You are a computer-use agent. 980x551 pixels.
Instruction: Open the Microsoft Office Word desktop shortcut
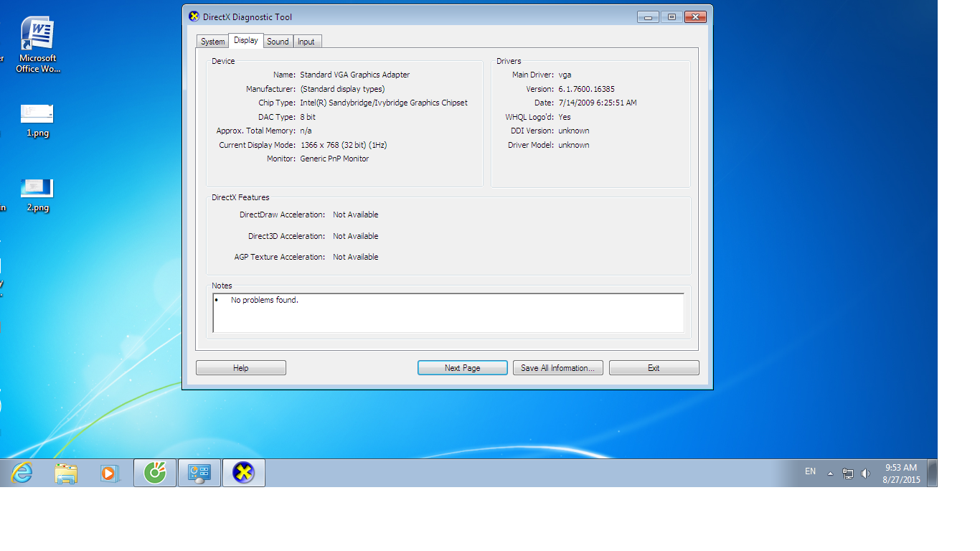[x=37, y=44]
